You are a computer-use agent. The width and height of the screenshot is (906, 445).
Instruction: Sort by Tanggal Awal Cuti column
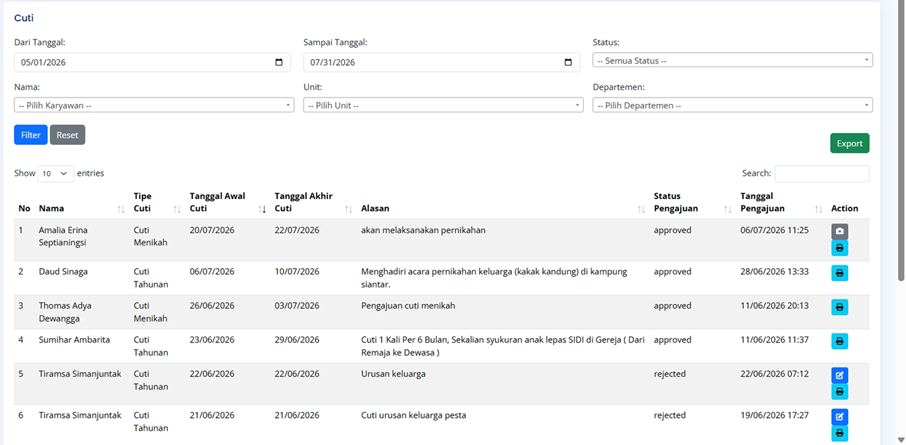(262, 210)
